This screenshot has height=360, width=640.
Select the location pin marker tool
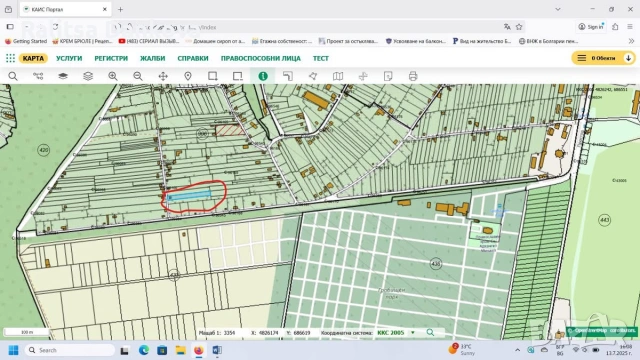pos(188,76)
